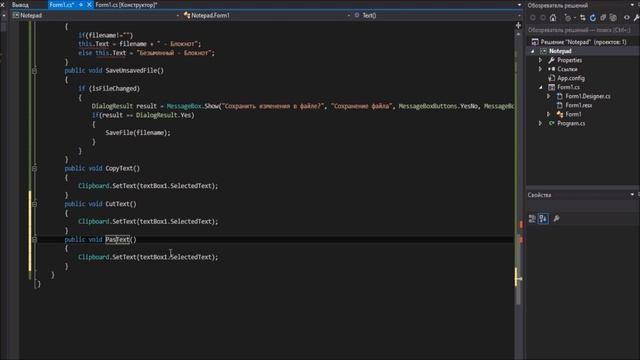Click Form1.Designer.cs file icon
This screenshot has width=640, height=360.
[560, 96]
